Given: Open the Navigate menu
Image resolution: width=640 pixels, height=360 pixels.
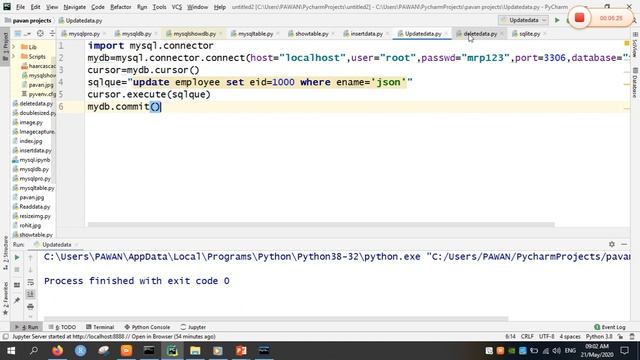Looking at the screenshot, I should click(x=75, y=7).
